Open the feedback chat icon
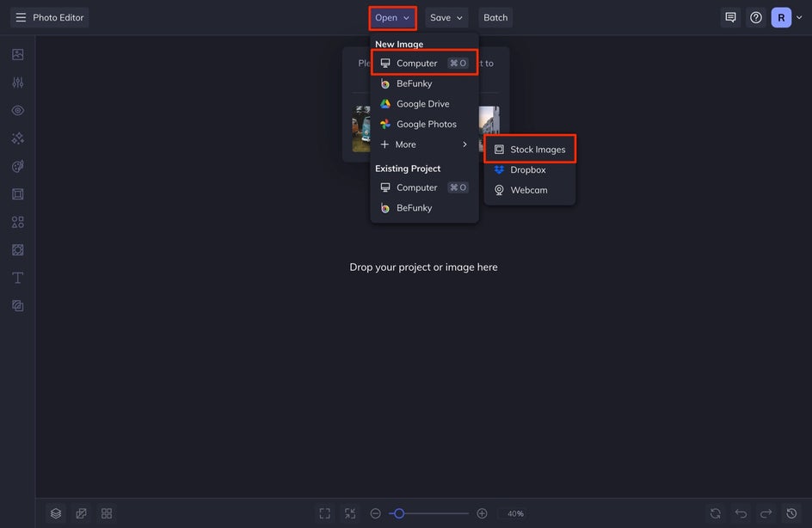The image size is (812, 528). [730, 17]
